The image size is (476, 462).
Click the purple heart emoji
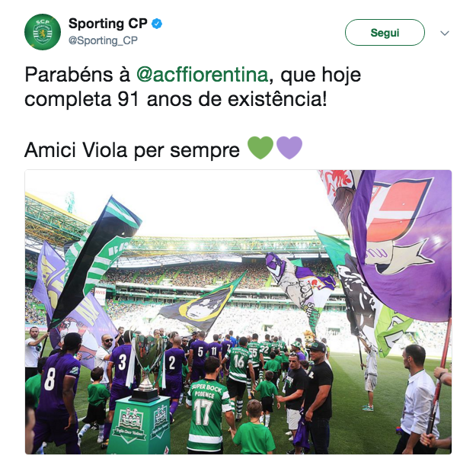[x=289, y=148]
